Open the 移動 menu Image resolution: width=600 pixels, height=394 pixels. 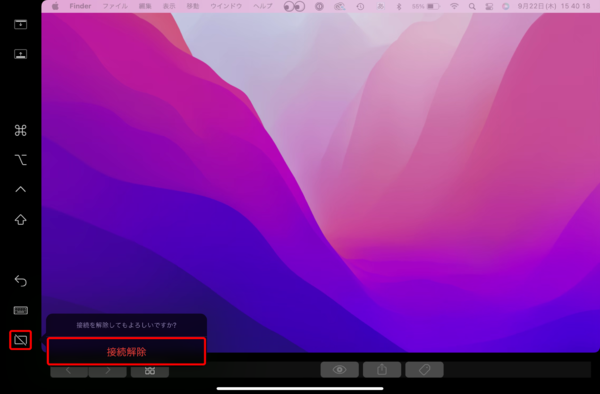point(193,6)
